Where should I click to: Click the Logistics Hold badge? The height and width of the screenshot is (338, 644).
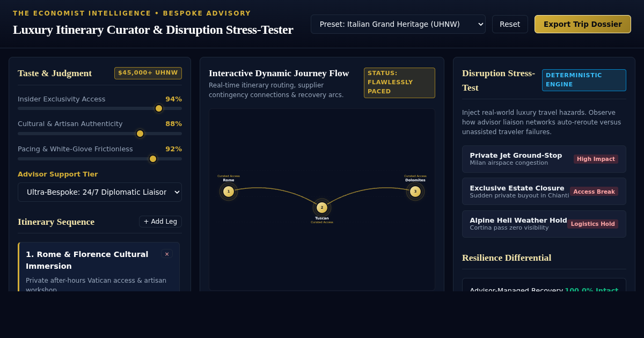point(592,224)
